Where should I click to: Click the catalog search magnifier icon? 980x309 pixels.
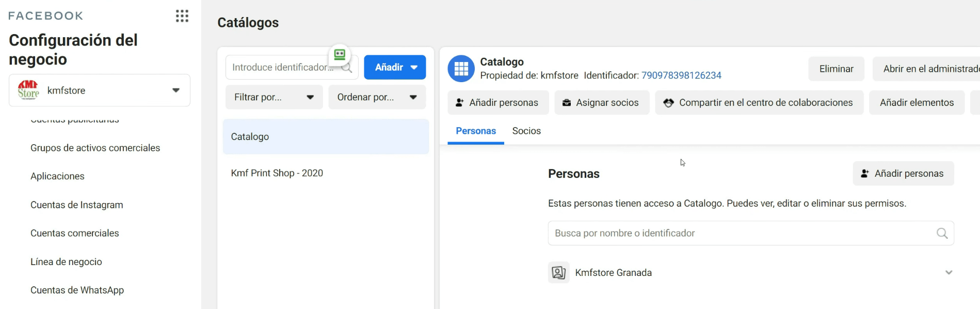[x=347, y=68]
